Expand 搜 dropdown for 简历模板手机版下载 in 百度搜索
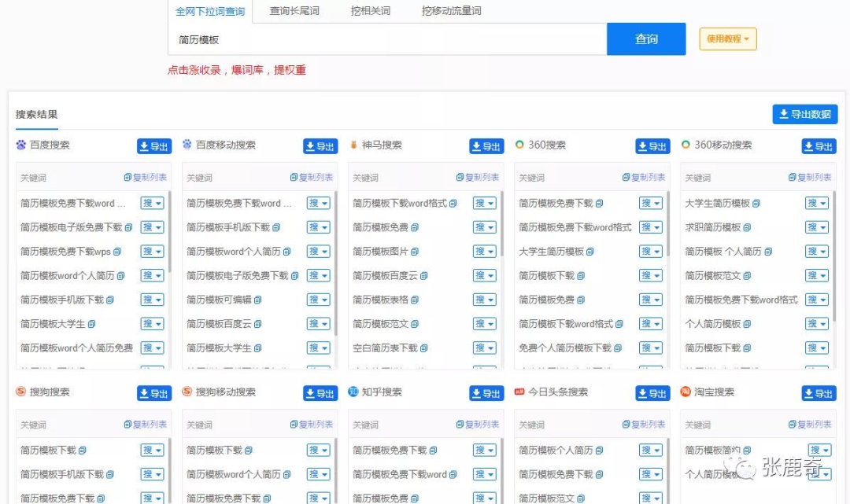Viewport: 850px width, 504px height. tap(152, 300)
